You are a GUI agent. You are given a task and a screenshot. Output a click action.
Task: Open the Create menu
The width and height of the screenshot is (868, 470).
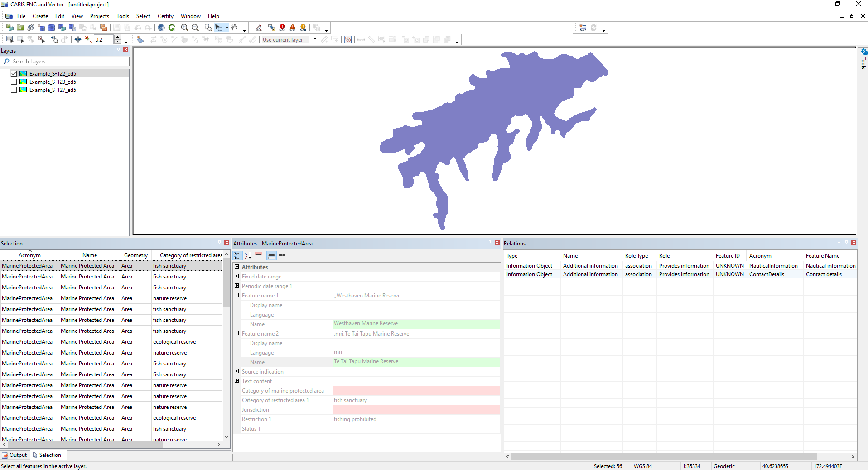[40, 16]
